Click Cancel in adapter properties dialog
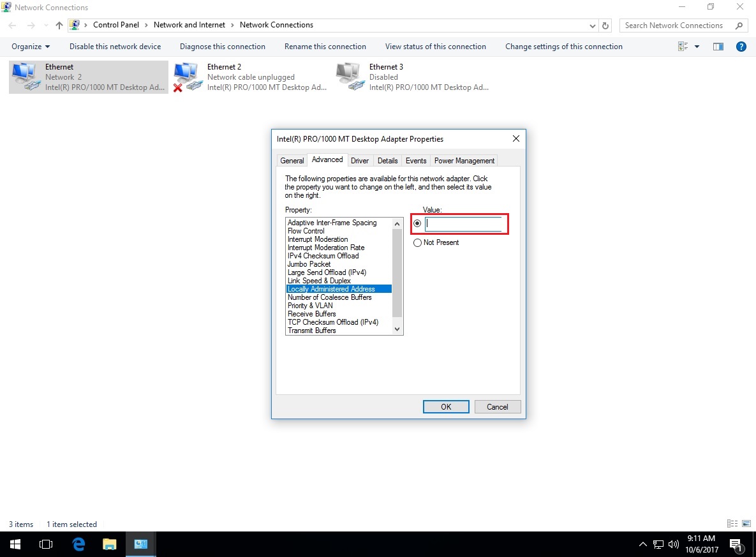Viewport: 756px width, 557px height. point(498,406)
